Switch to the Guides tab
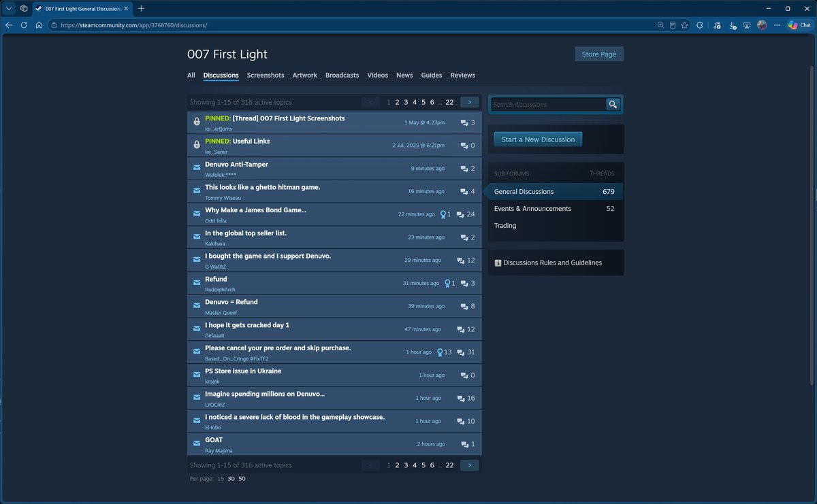This screenshot has width=817, height=504. (432, 75)
